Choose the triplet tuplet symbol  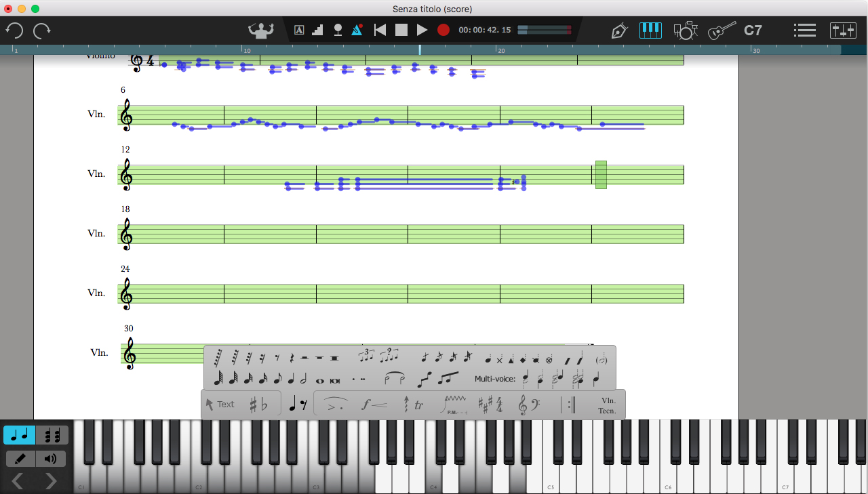point(366,356)
